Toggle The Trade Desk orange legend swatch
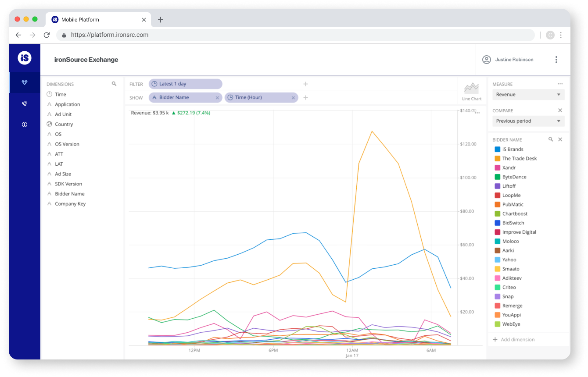 pyautogui.click(x=498, y=159)
